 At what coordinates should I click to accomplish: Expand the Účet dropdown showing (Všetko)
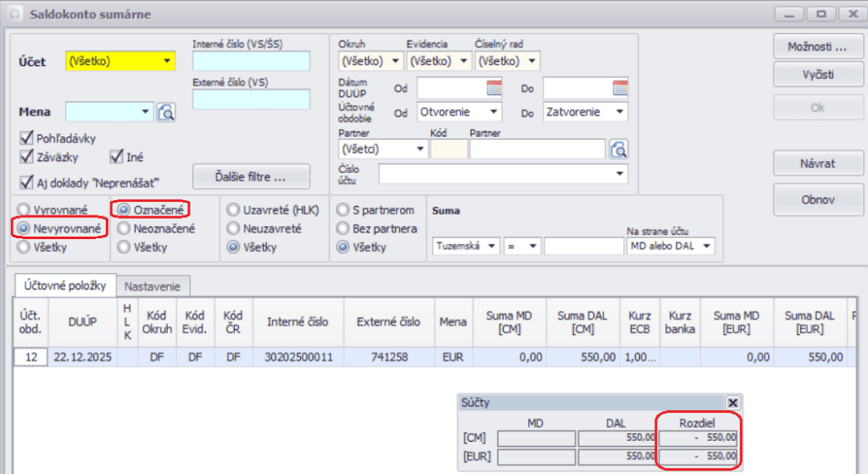(x=168, y=61)
